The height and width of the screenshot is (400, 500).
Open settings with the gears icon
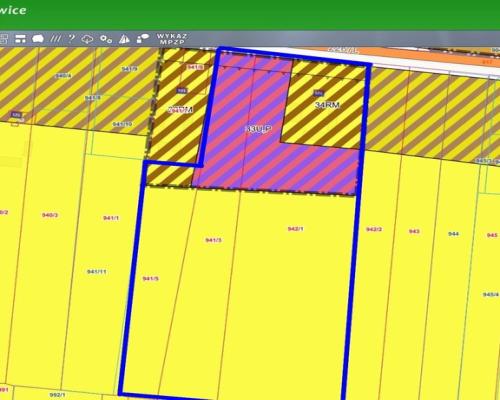pyautogui.click(x=106, y=39)
